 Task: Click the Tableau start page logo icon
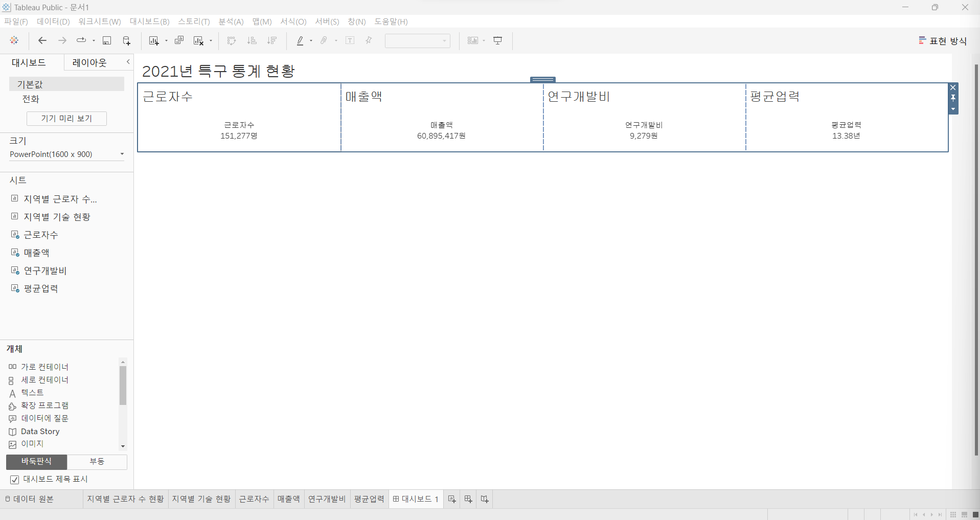14,40
